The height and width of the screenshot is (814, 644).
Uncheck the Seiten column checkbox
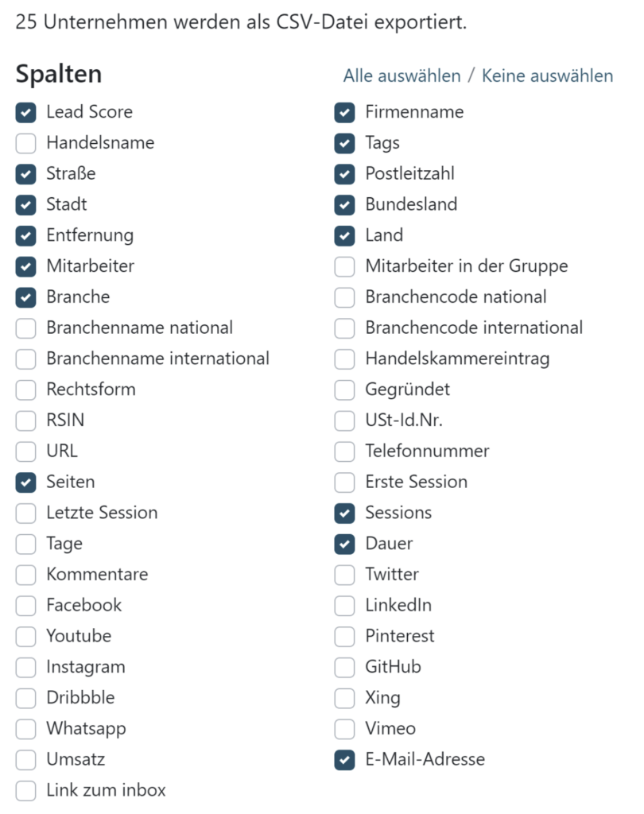(26, 483)
